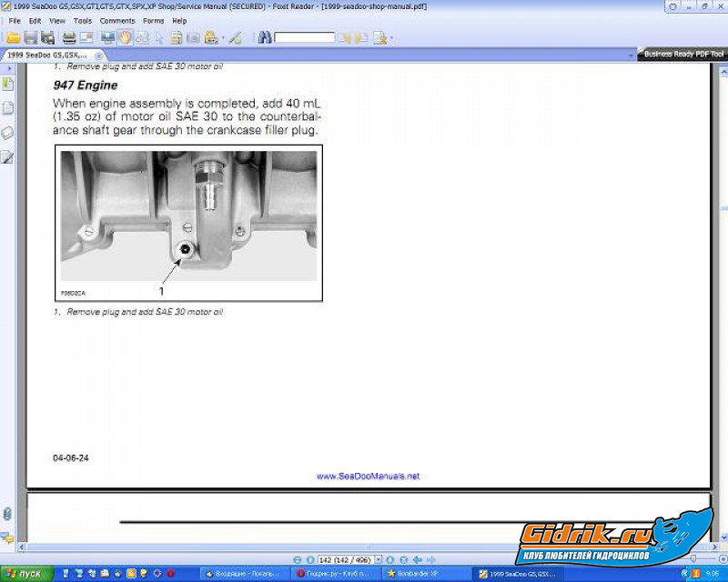Click the search text field in toolbar

coord(305,38)
